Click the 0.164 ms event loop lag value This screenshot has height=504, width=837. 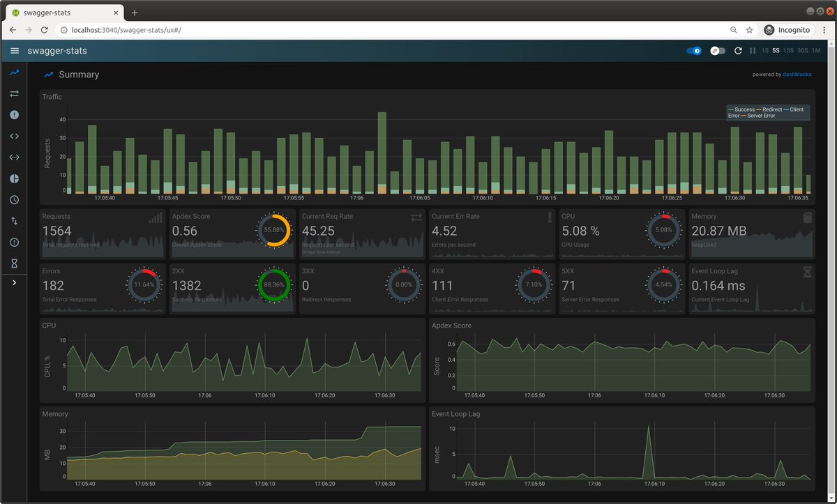(x=718, y=285)
